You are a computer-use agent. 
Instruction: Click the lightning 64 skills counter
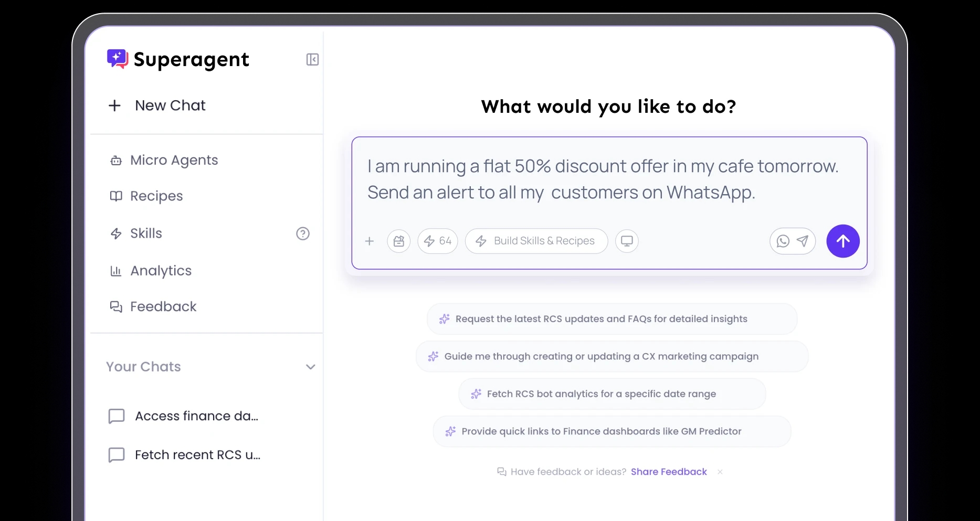[x=438, y=241]
